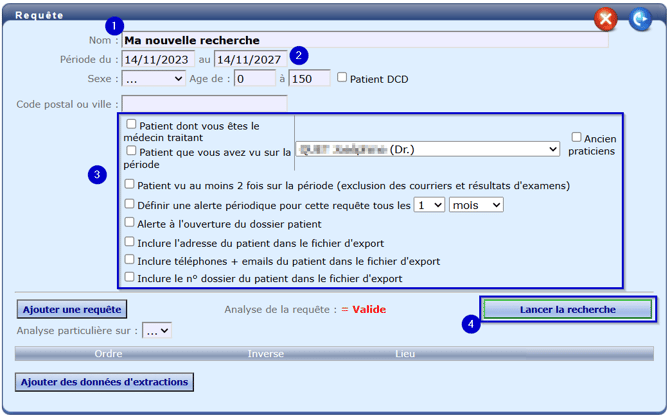Viewport: 670px width, 418px height.
Task: Enable 'Patient dont vous êtes le médecin traitant'
Action: click(x=132, y=125)
